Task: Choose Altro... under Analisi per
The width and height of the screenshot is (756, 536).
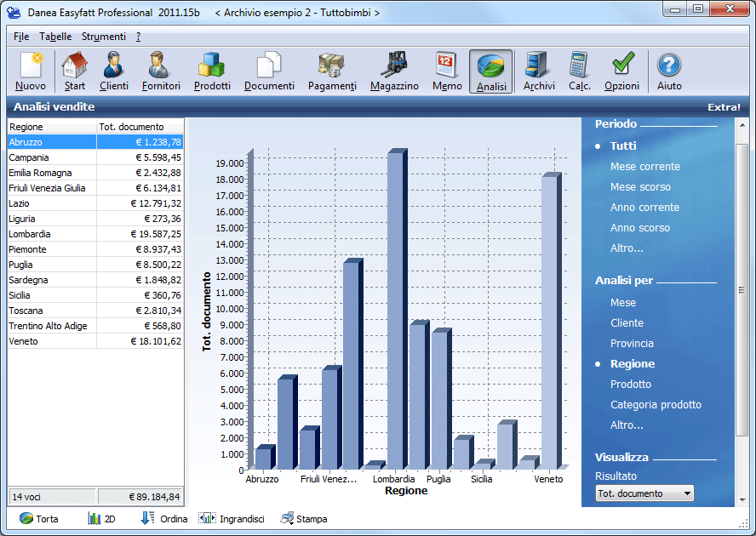Action: click(627, 425)
